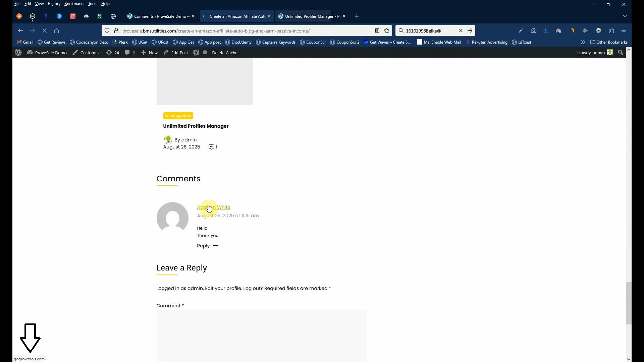The width and height of the screenshot is (644, 362).
Task: Toggle the bookmark star for this page
Action: pos(387,31)
